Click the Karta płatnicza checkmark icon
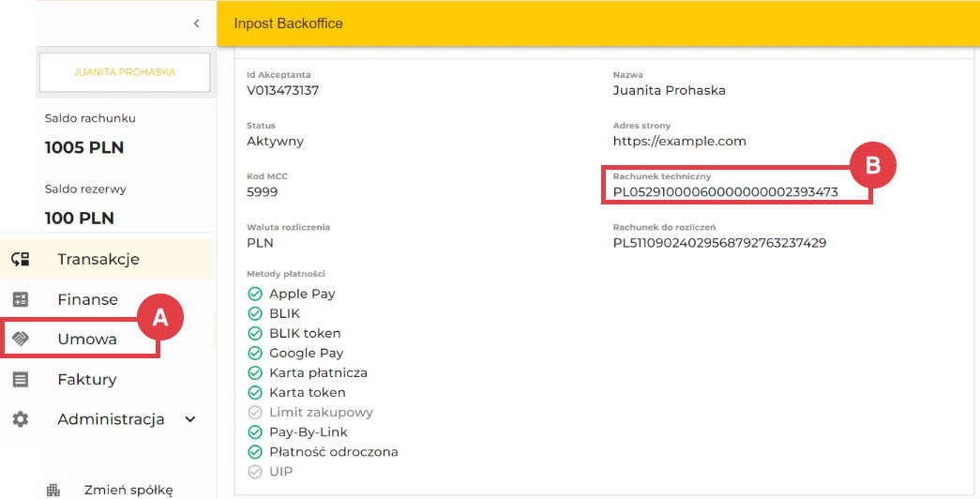The height and width of the screenshot is (499, 980). 255,372
